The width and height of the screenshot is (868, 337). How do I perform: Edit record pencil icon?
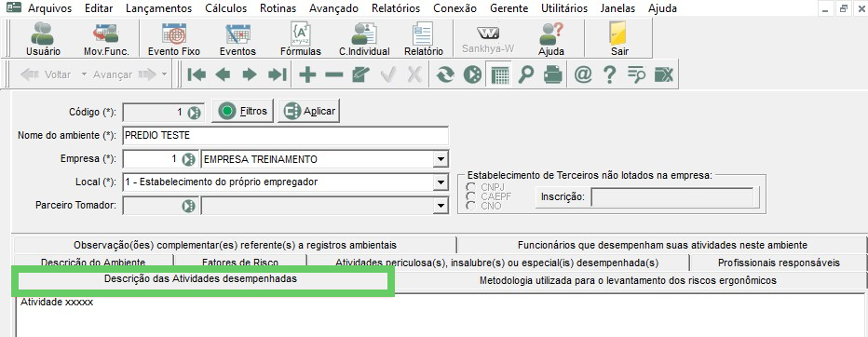pos(361,74)
